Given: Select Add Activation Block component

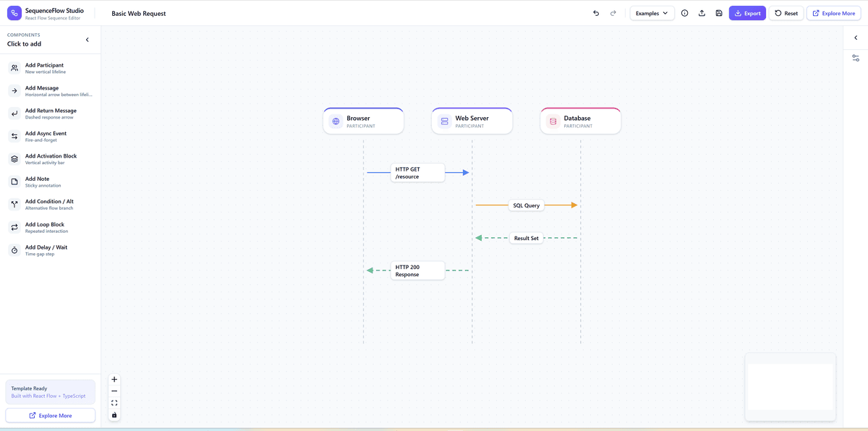Looking at the screenshot, I should (x=51, y=159).
